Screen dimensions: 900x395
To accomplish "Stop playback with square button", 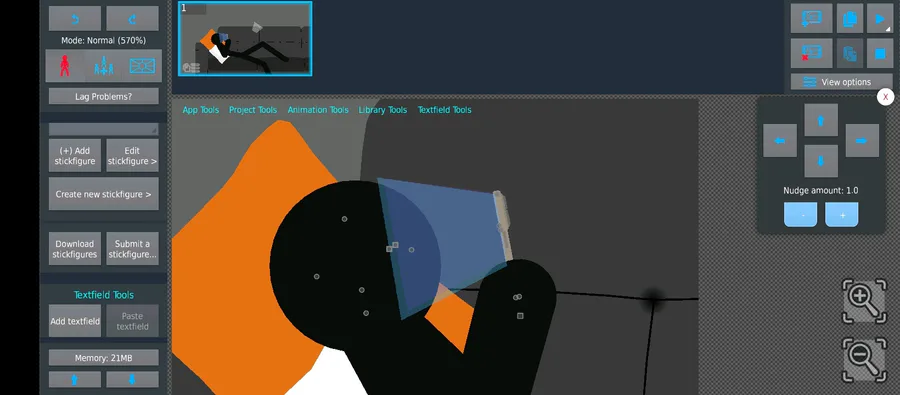I will [x=879, y=53].
